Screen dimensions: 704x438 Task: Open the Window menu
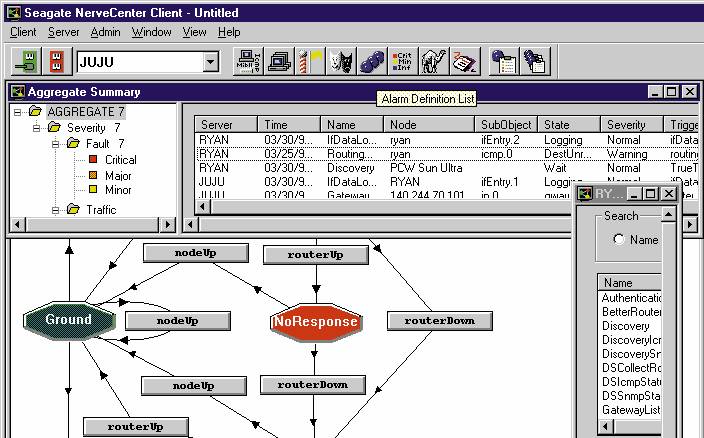pos(151,32)
